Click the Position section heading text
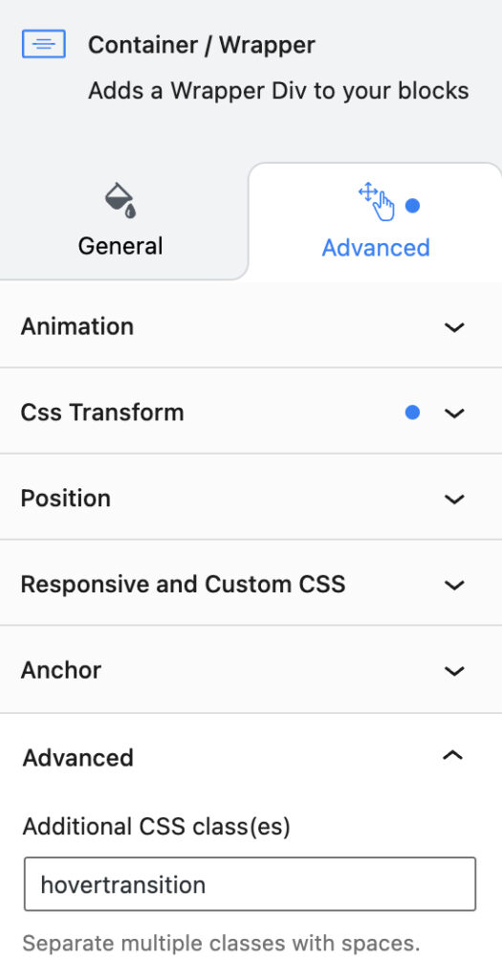502x980 pixels. pos(66,498)
